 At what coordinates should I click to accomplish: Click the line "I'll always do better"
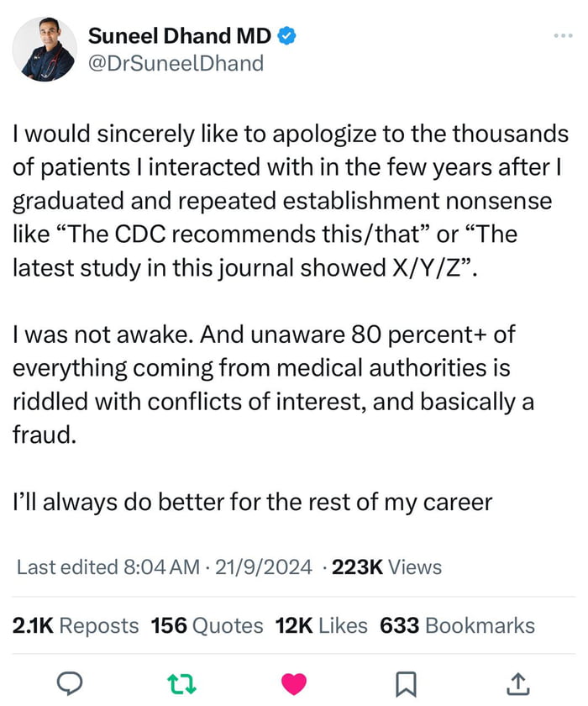tap(252, 503)
